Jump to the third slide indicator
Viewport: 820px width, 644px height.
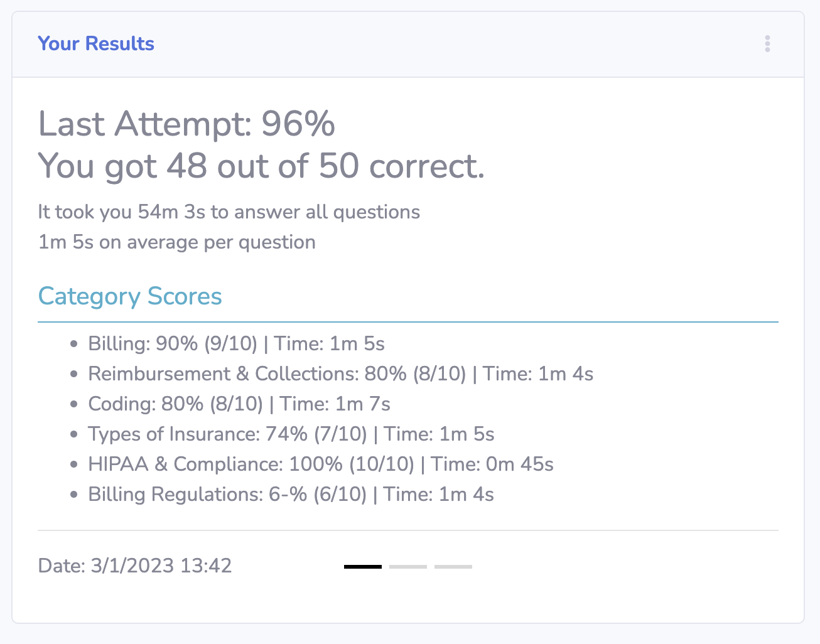point(453,567)
